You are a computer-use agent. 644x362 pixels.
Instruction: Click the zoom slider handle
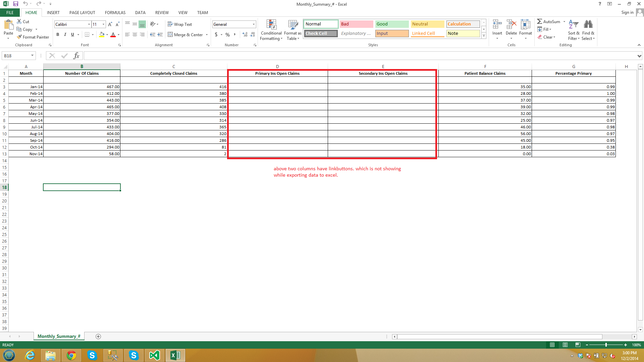606,345
